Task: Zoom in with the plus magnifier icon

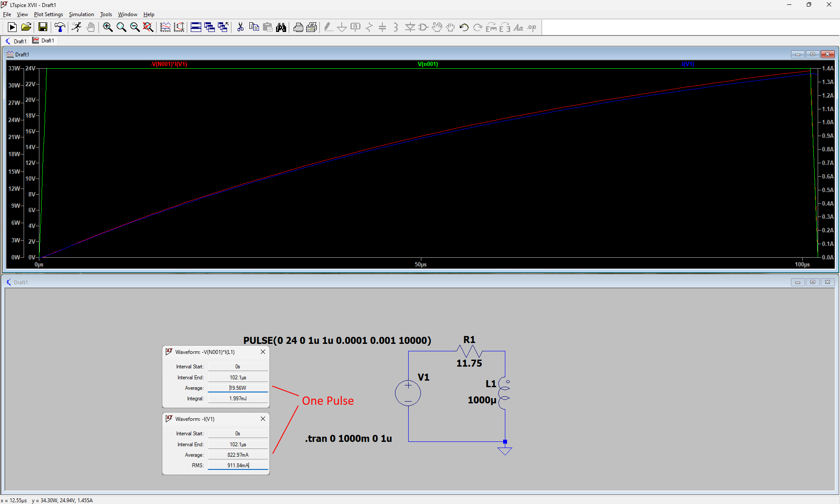Action: tap(108, 27)
